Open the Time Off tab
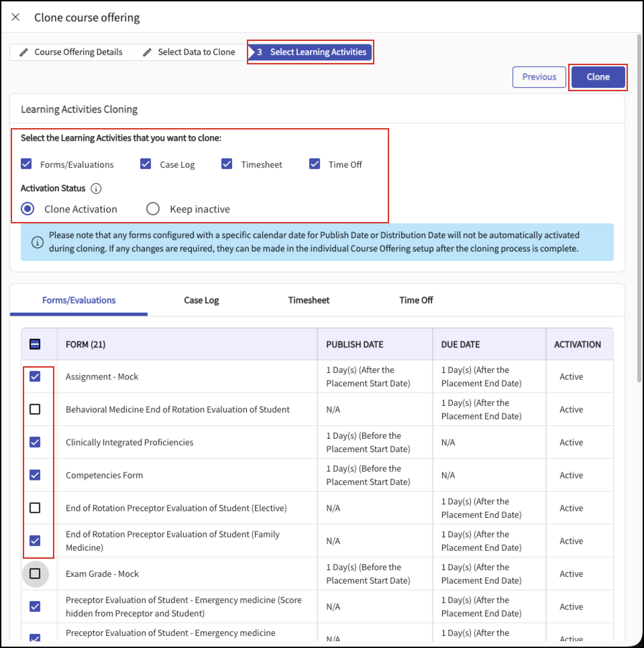Screen dimensions: 644x648 [416, 300]
